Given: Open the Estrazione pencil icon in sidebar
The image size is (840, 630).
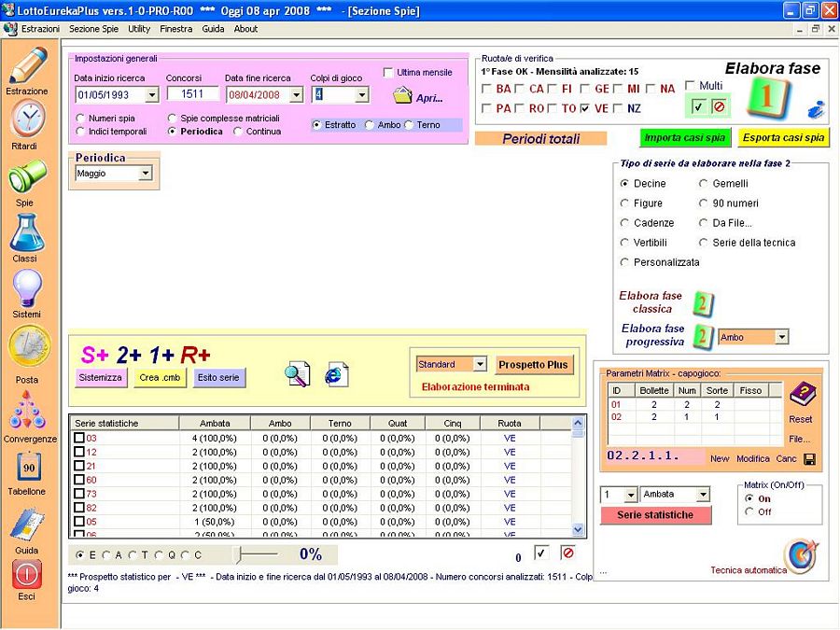Looking at the screenshot, I should coord(28,65).
